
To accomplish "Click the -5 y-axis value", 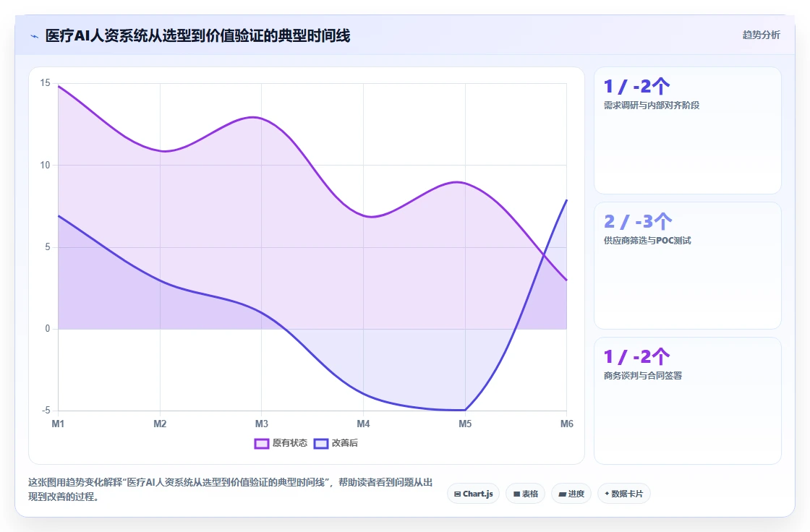I will [46, 411].
